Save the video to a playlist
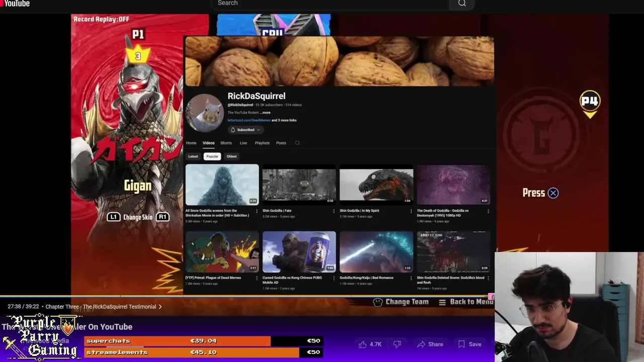 click(x=469, y=344)
